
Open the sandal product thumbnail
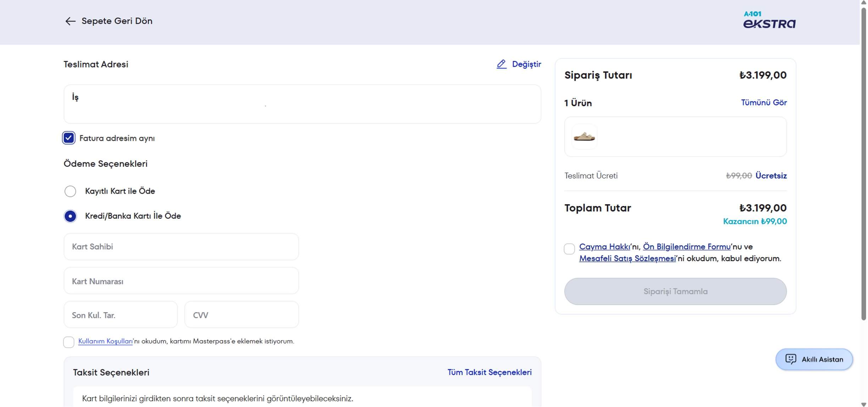click(x=584, y=137)
